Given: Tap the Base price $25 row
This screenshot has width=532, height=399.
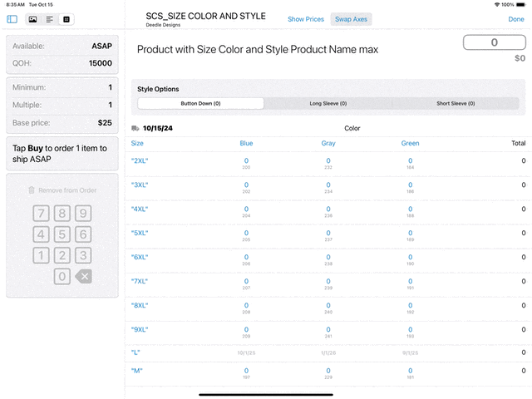Looking at the screenshot, I should point(62,123).
